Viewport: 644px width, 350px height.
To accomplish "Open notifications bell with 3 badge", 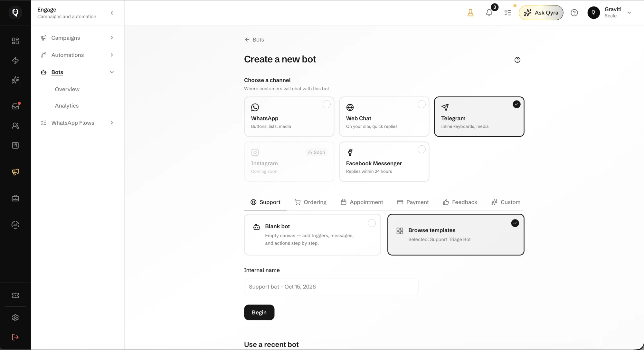I will pos(489,12).
